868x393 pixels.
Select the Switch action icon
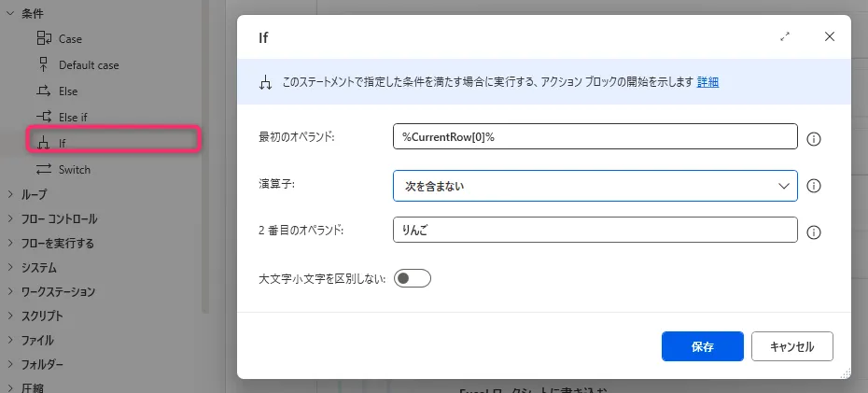(43, 169)
